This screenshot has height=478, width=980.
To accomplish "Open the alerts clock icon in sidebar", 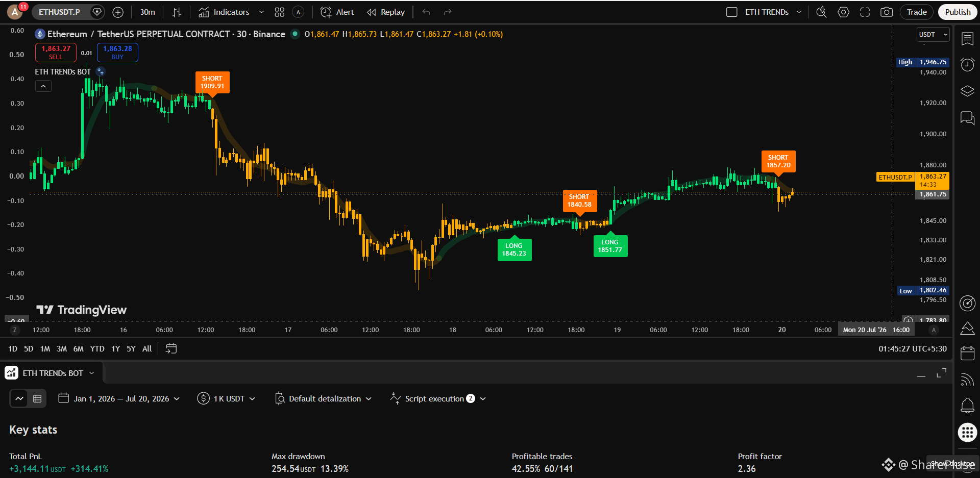I will [x=967, y=65].
